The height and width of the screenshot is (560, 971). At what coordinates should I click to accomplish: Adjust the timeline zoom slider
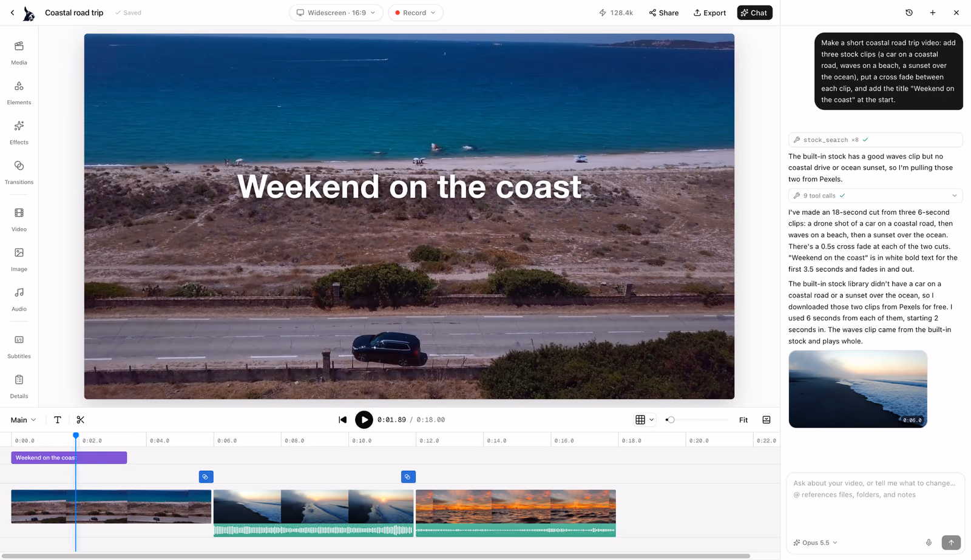click(x=697, y=420)
